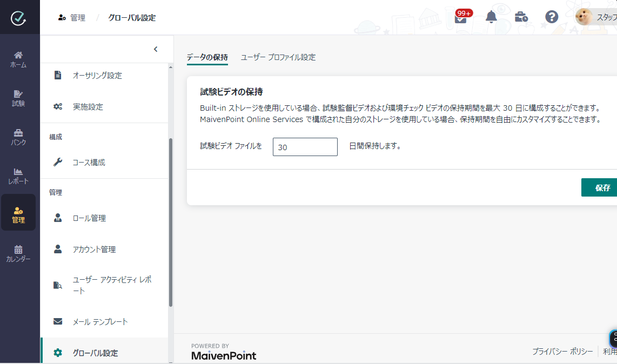Open レポート in the left navigation
Viewport: 617px width, 364px height.
(18, 176)
